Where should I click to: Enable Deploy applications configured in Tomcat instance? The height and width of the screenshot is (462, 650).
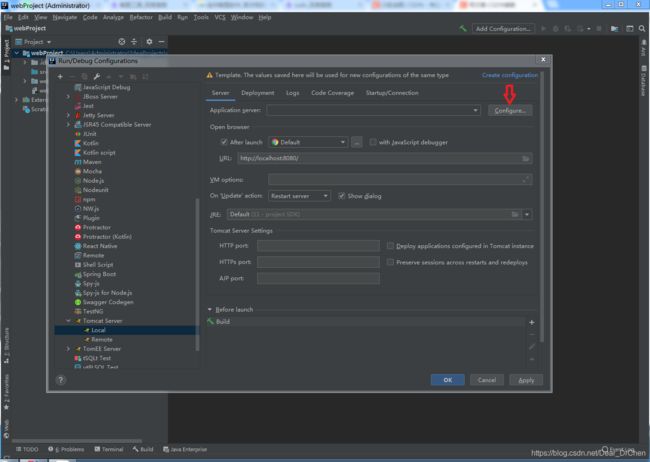click(390, 246)
